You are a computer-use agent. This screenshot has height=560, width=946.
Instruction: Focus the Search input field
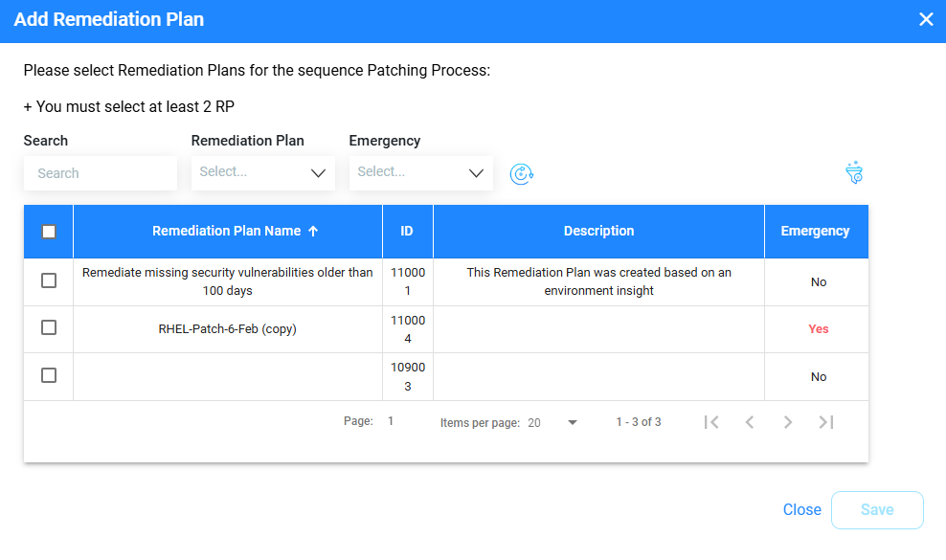coord(101,173)
